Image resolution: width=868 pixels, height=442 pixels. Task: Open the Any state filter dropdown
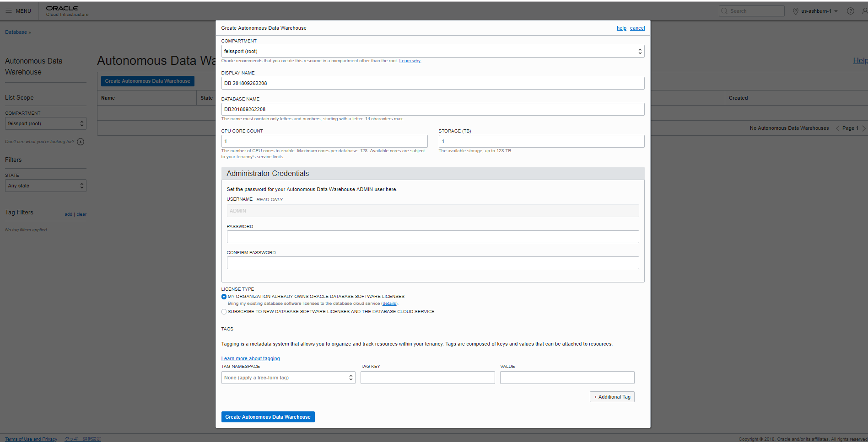(x=46, y=186)
